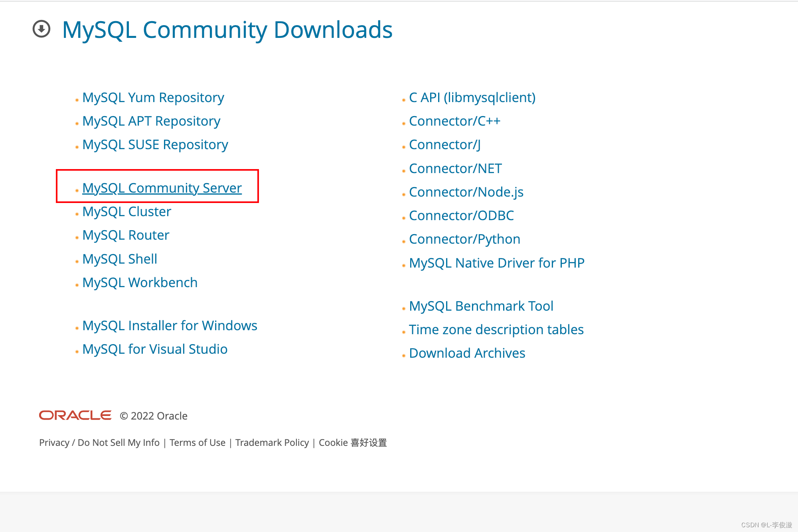This screenshot has width=798, height=532.
Task: Click MySQL Installer for Windows
Action: 170,326
